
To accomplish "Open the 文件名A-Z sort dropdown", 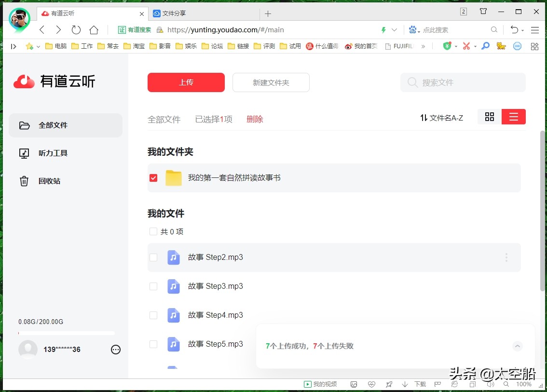I will click(441, 117).
